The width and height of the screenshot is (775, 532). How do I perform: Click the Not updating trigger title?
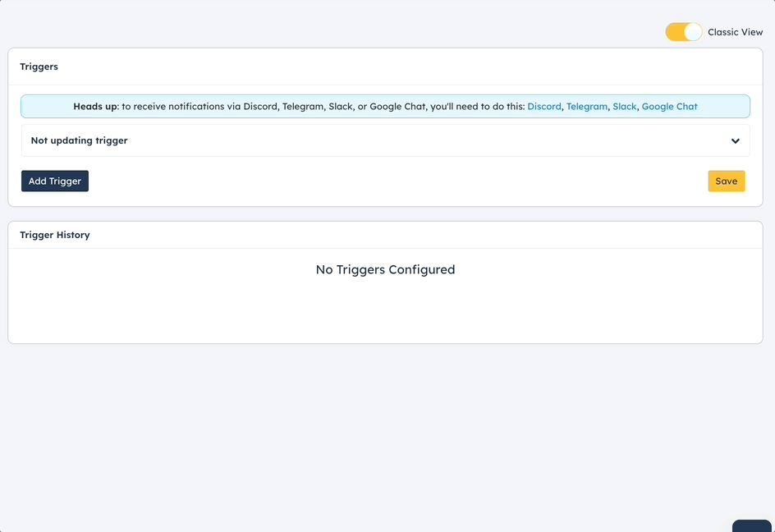click(79, 140)
